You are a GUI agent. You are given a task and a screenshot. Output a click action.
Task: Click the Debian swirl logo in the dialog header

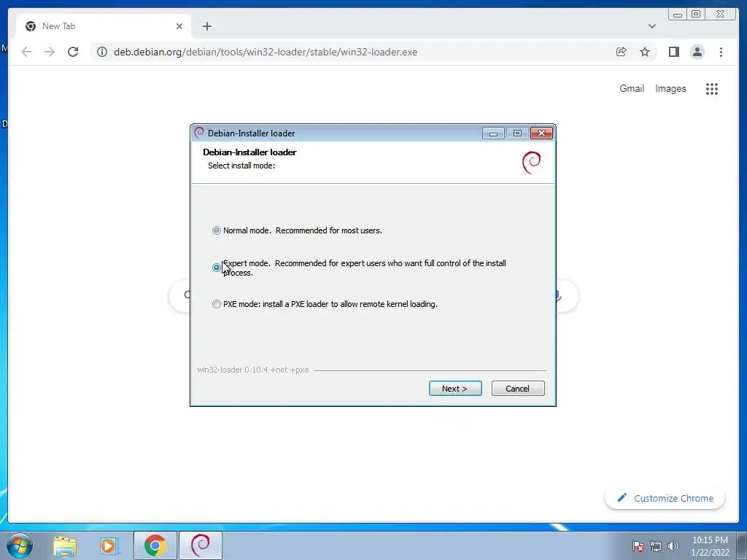[x=532, y=163]
